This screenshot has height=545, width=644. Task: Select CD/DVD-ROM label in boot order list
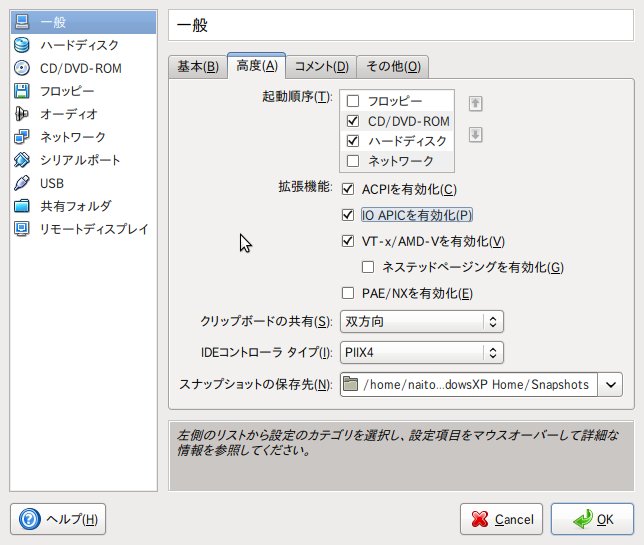click(x=409, y=121)
